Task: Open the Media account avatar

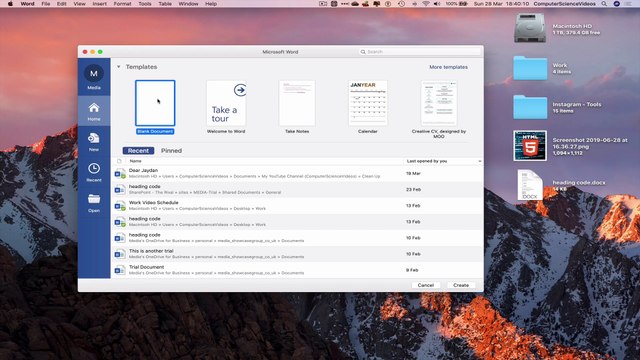Action: tap(94, 73)
